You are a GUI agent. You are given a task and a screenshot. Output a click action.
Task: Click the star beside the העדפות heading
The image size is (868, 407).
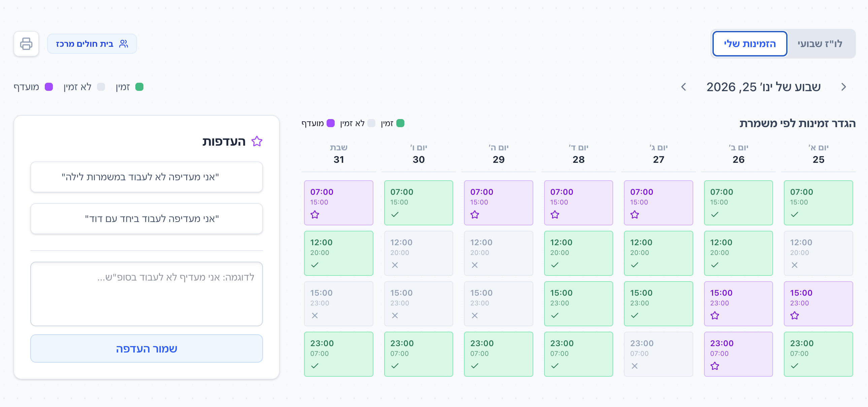(257, 141)
